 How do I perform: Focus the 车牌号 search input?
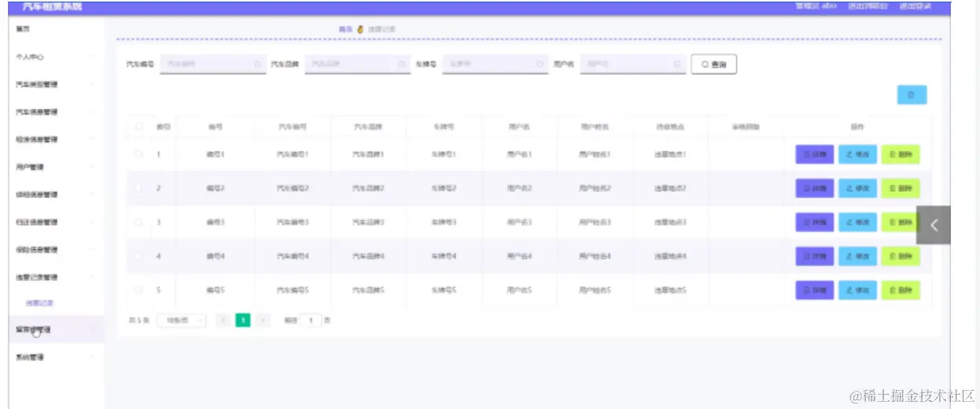[x=495, y=64]
